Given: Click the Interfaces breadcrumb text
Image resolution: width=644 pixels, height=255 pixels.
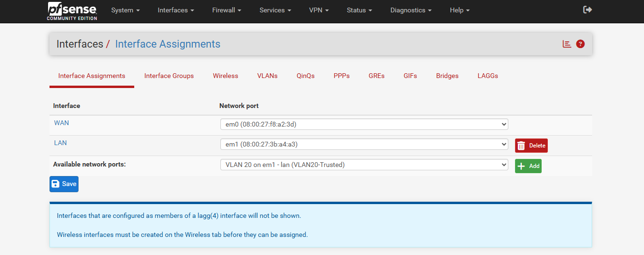Looking at the screenshot, I should [x=80, y=44].
